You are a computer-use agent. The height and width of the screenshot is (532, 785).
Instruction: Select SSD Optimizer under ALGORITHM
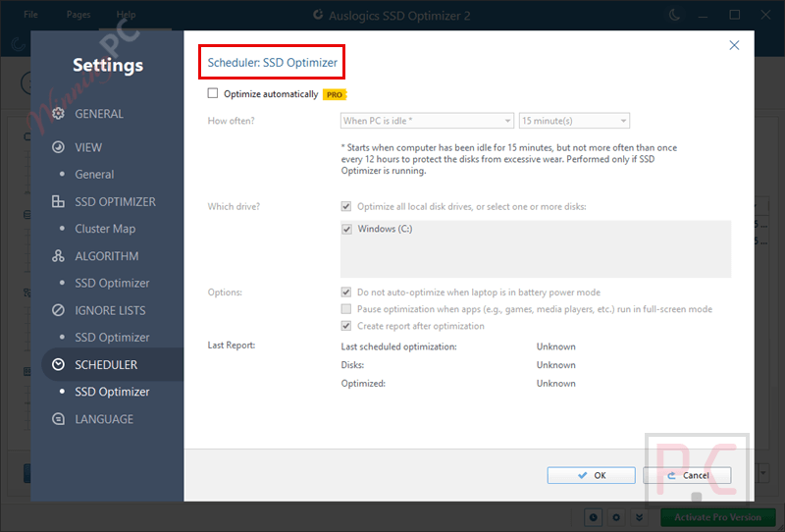[x=112, y=283]
